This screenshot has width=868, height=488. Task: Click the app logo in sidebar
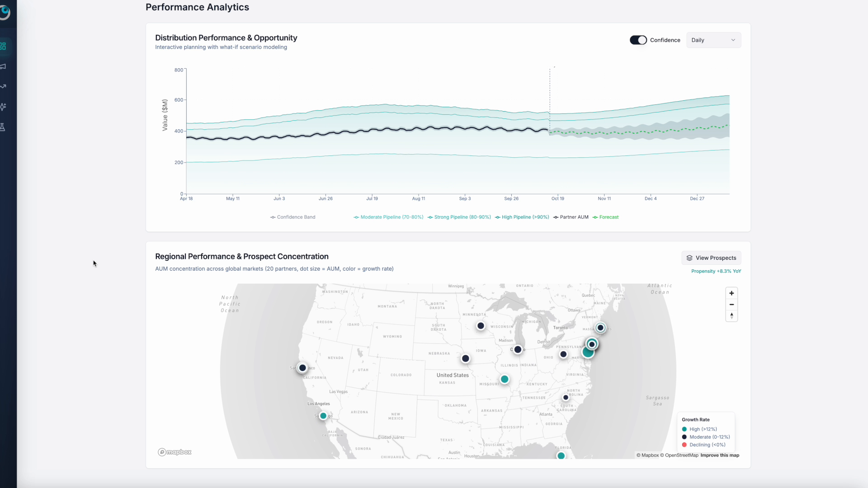(5, 12)
